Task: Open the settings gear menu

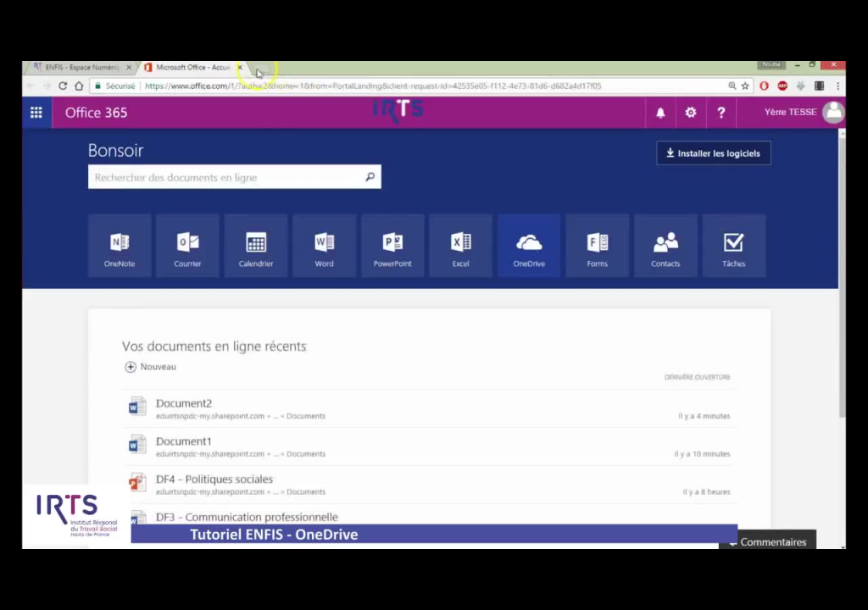Action: click(690, 112)
